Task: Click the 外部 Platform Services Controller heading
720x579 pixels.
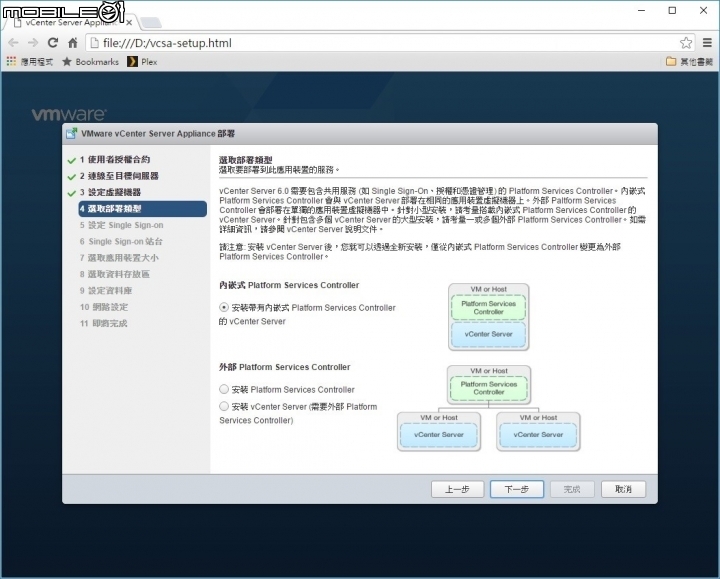Action: (x=285, y=367)
